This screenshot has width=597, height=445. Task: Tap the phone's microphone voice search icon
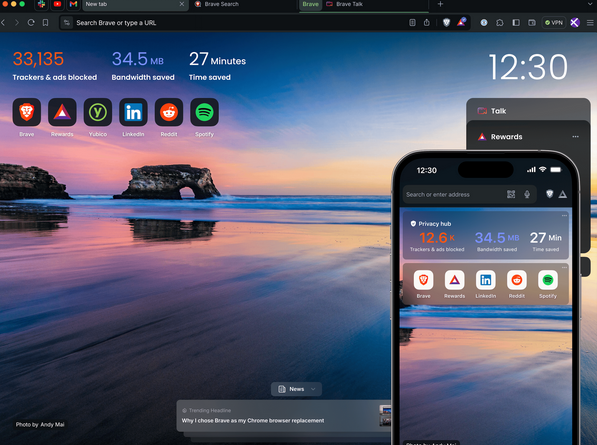(527, 195)
